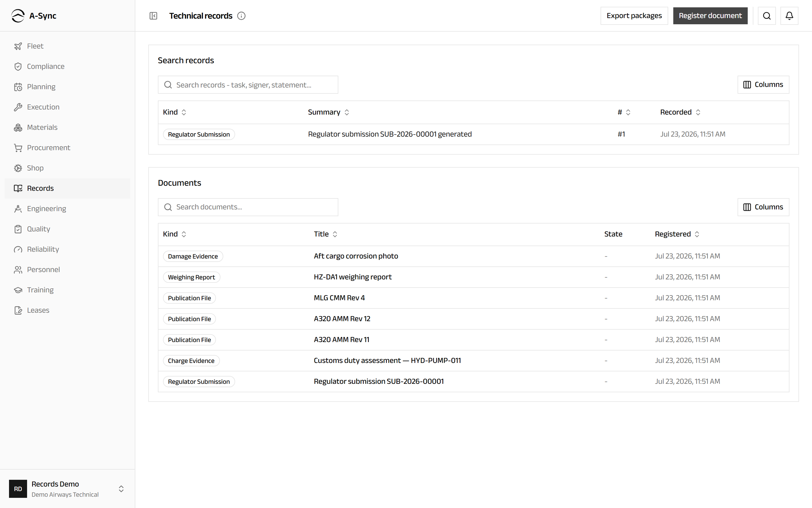This screenshot has height=508, width=812.
Task: Focus the Search records input field
Action: [248, 85]
